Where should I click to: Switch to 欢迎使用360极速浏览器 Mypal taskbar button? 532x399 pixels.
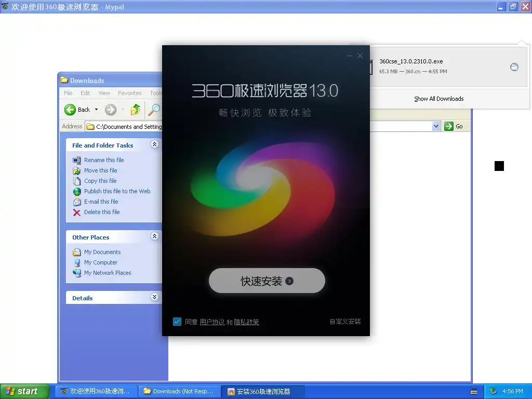[97, 391]
